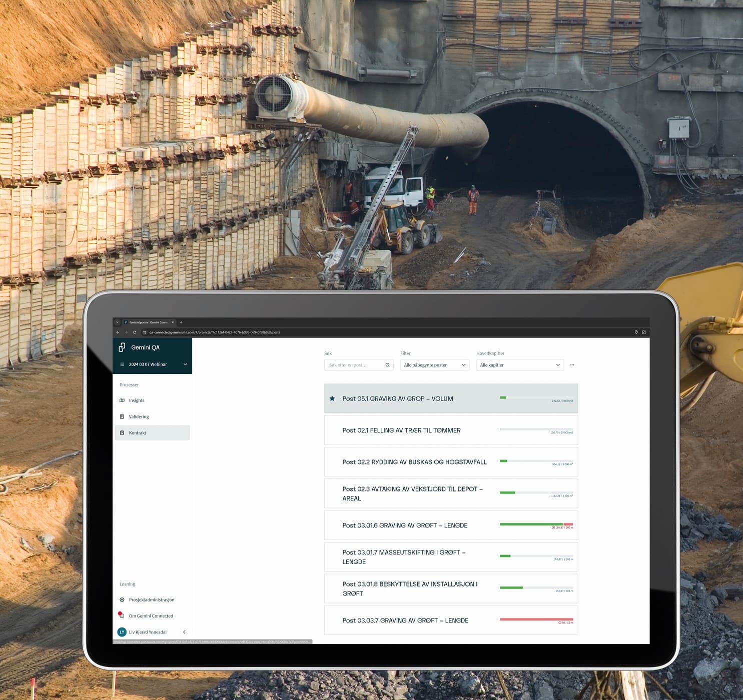Click the Om Gemini Connected info icon
This screenshot has width=743, height=700.
(x=122, y=615)
